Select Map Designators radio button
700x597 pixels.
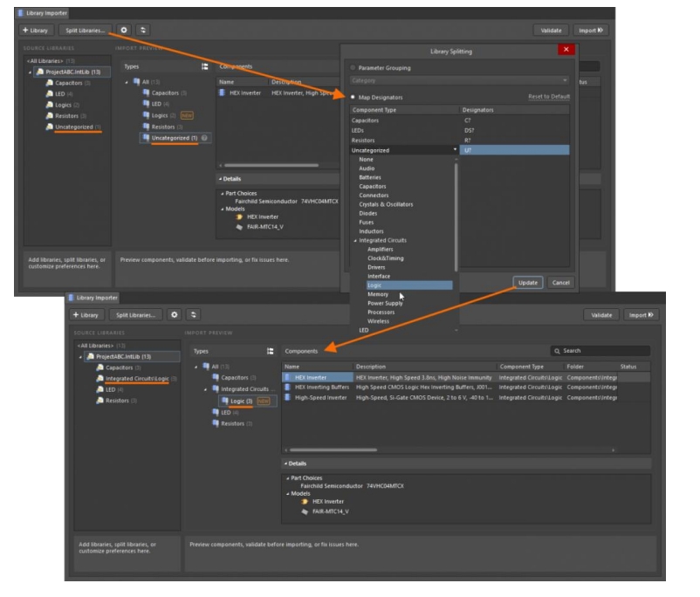[x=353, y=97]
